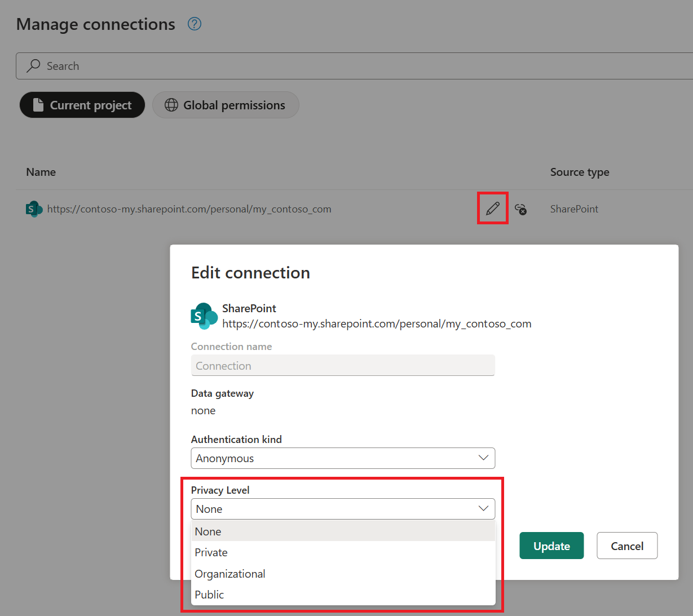Image resolution: width=693 pixels, height=616 pixels.
Task: Switch to Global permissions view
Action: [x=226, y=105]
